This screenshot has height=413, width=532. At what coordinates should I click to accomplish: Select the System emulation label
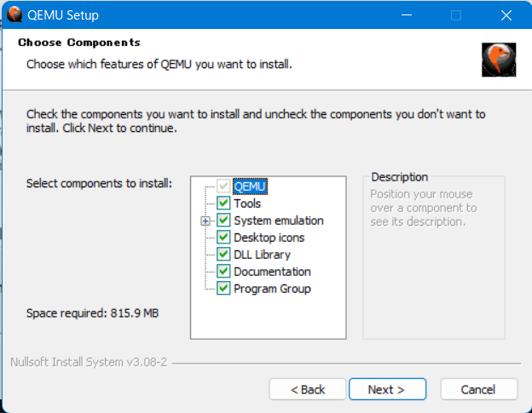pyautogui.click(x=278, y=221)
